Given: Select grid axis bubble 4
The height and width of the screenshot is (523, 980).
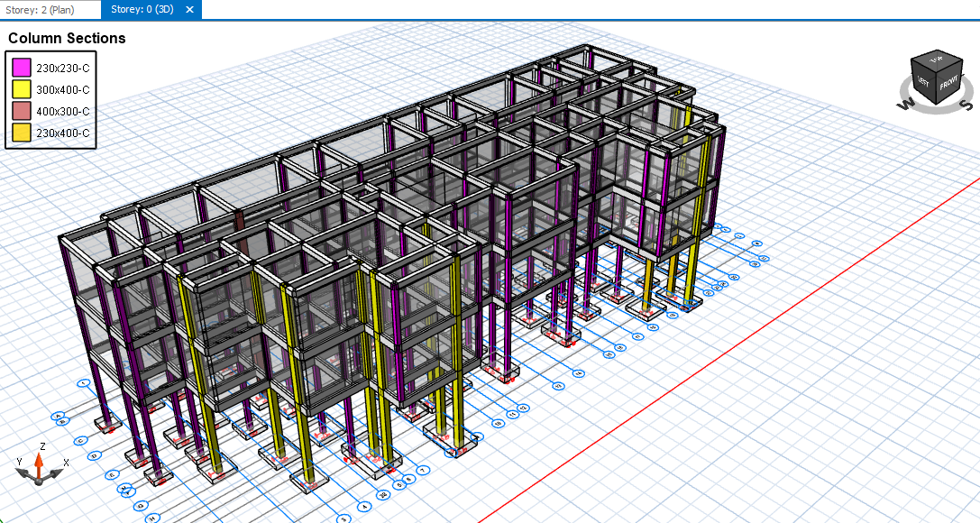Looking at the screenshot, I should point(364,507).
